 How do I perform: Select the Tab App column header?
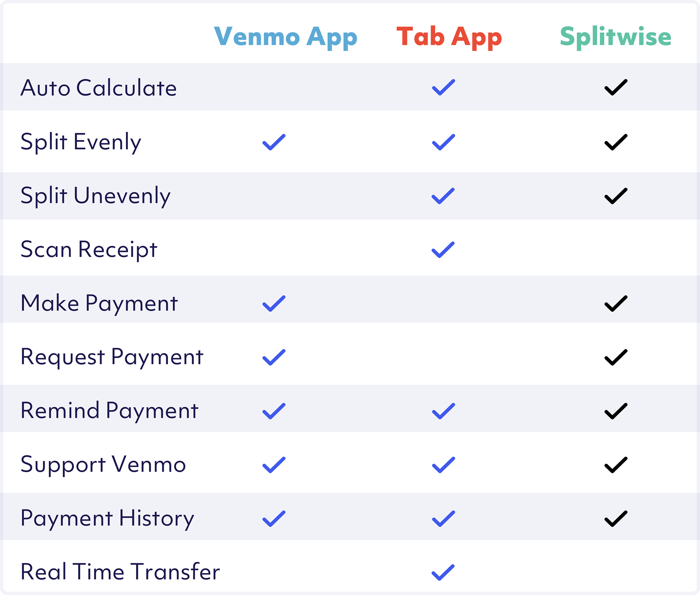click(449, 37)
